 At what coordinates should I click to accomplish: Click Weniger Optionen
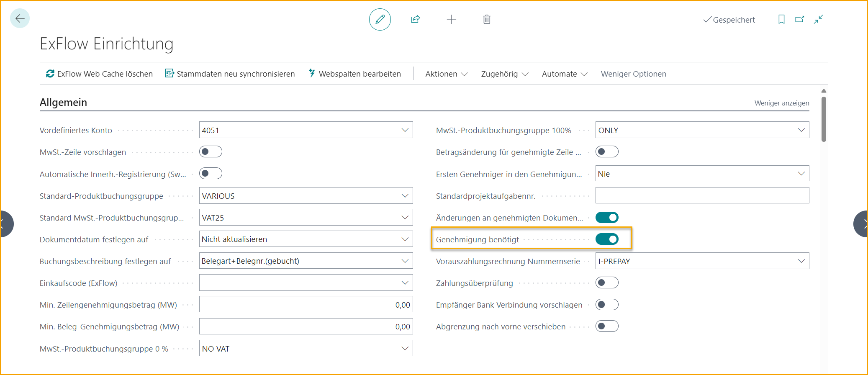coord(633,74)
